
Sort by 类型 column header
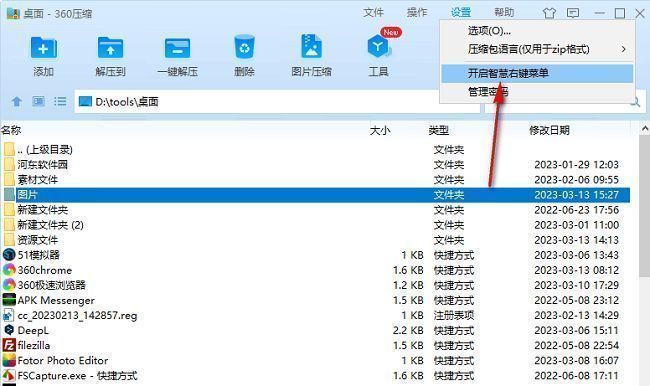pos(439,131)
